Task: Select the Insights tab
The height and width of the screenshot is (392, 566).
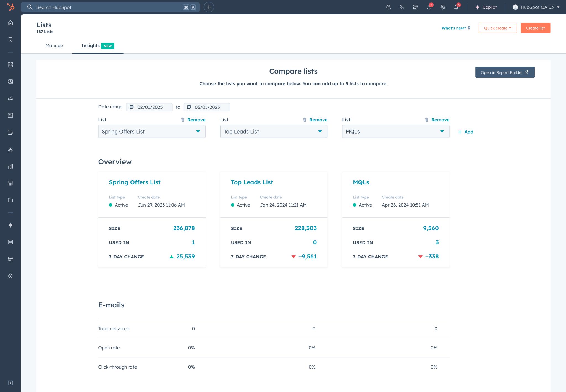Action: 90,46
